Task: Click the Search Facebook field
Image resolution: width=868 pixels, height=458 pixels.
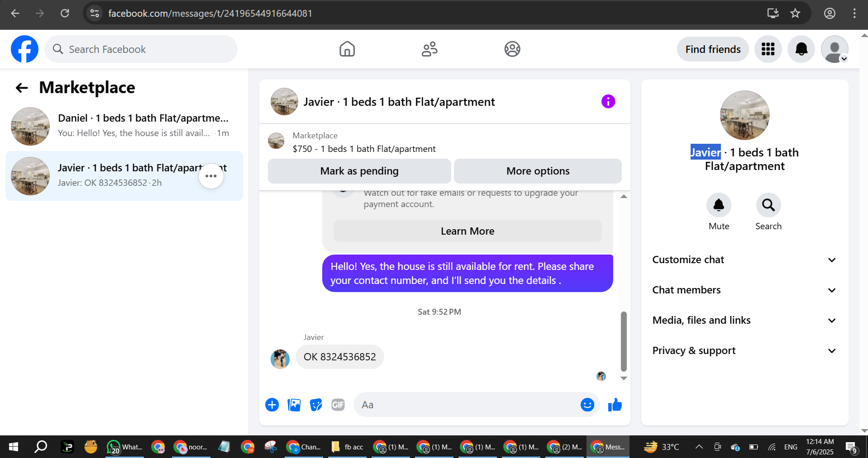Action: (x=141, y=49)
